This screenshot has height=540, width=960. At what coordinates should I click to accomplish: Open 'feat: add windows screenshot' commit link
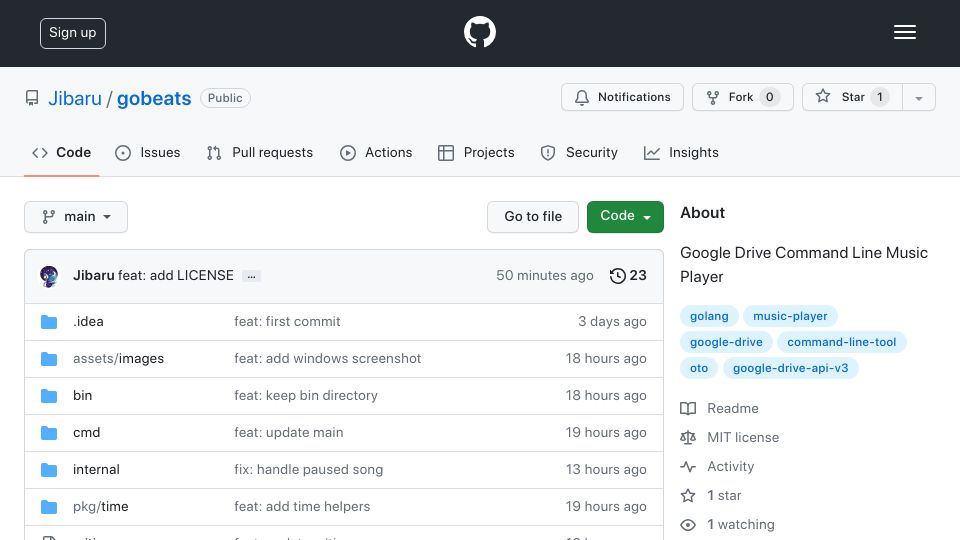pyautogui.click(x=328, y=358)
